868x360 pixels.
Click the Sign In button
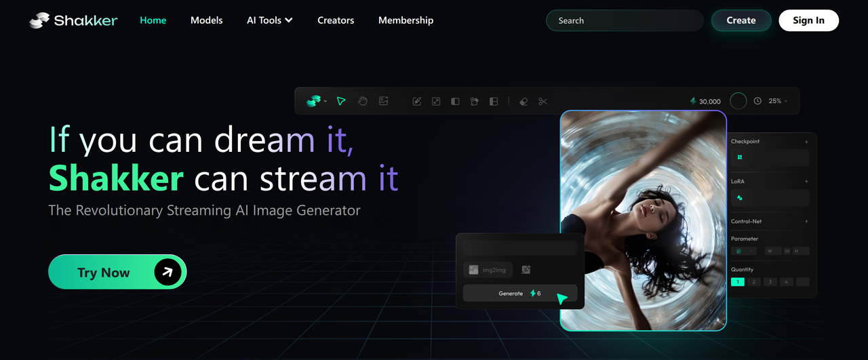pyautogui.click(x=809, y=20)
